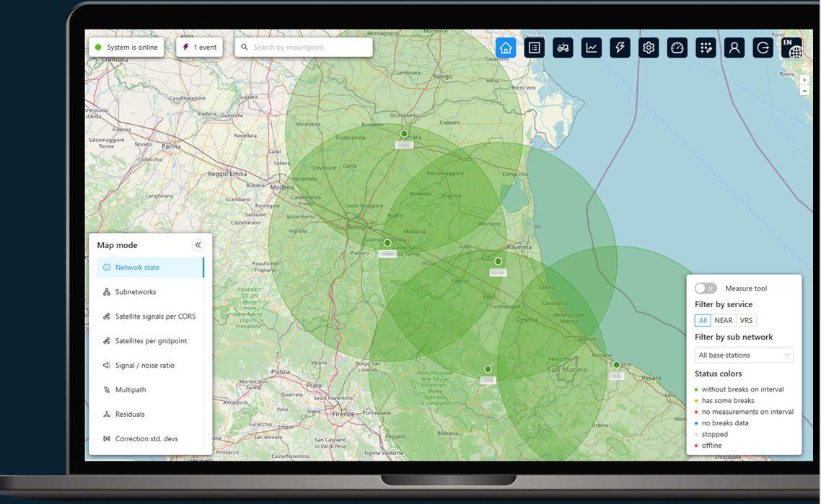Open settings gear icon
This screenshot has width=821, height=504.
click(649, 48)
